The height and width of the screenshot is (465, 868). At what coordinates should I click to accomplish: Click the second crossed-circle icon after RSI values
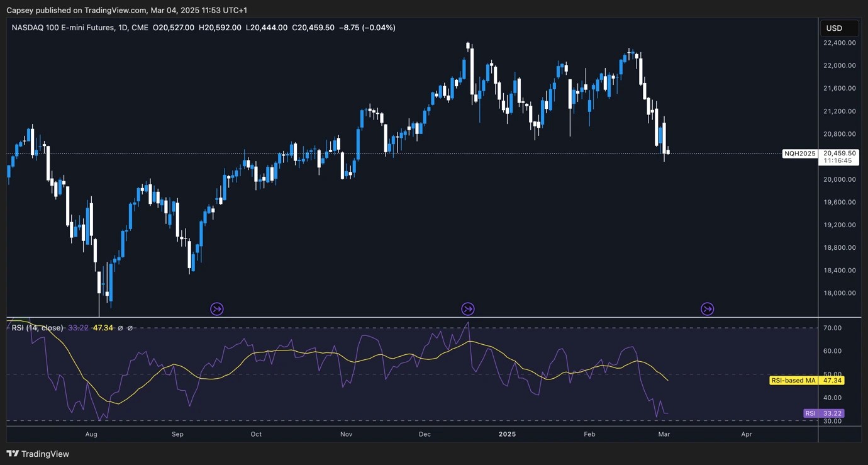[130, 328]
